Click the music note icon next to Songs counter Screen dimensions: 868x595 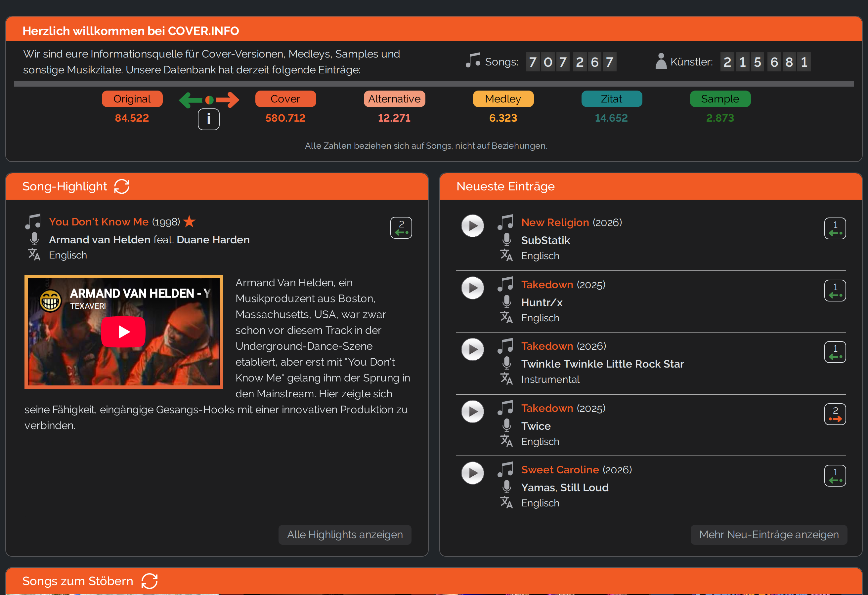pos(473,60)
